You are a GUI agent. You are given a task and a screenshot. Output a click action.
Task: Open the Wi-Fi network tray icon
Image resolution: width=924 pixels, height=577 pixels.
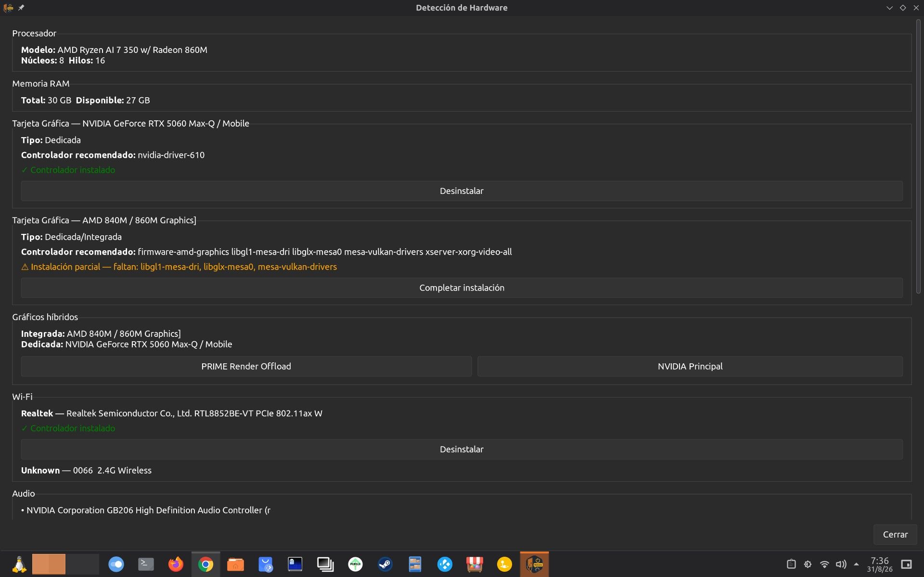tap(824, 564)
